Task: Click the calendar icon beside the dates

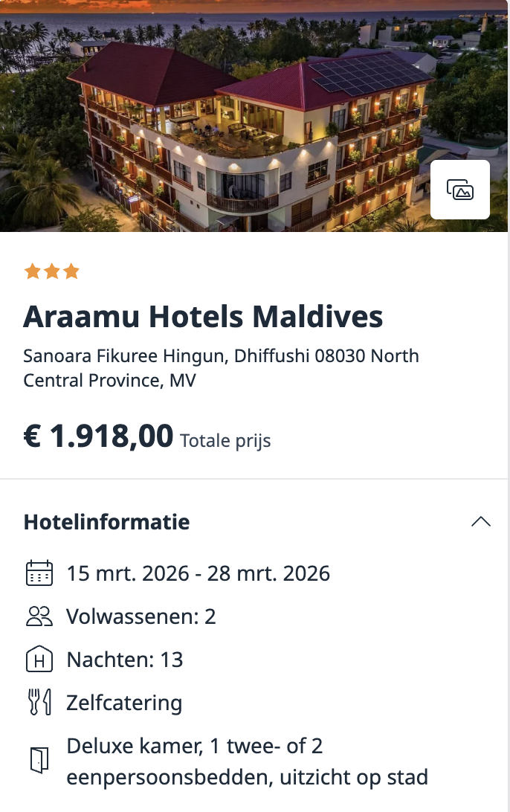Action: click(39, 573)
